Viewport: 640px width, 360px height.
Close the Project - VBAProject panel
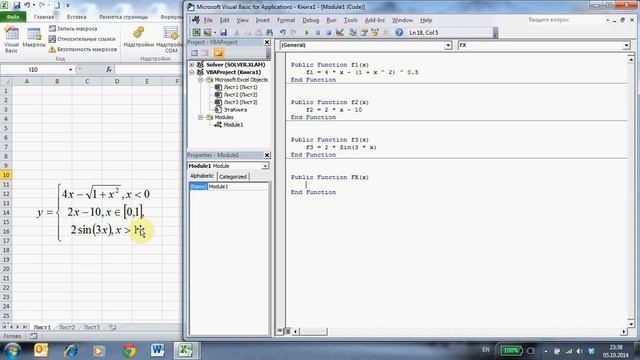(x=267, y=42)
